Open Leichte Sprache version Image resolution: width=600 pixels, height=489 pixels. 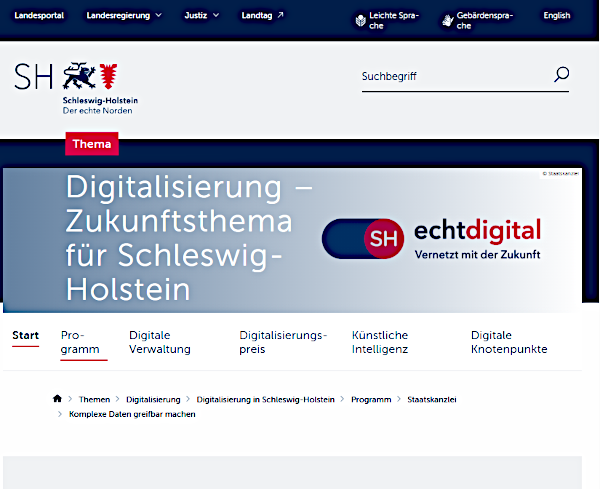[x=394, y=20]
